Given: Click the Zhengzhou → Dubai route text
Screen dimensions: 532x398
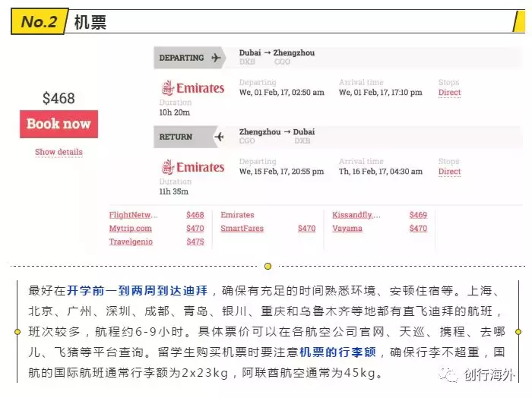Looking at the screenshot, I should pyautogui.click(x=277, y=132).
